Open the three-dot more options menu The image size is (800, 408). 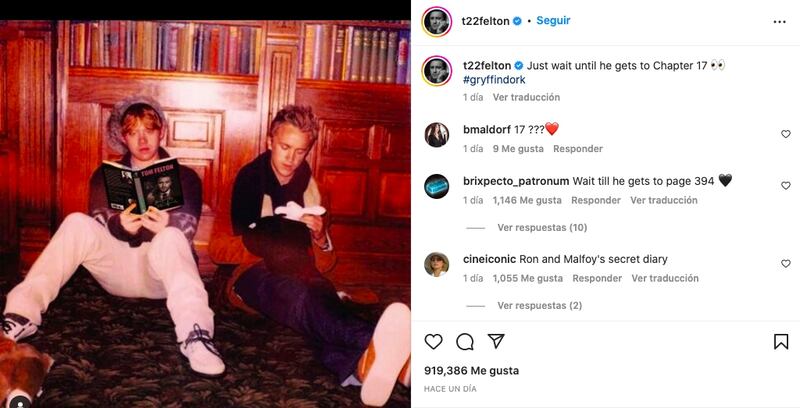[x=780, y=22]
